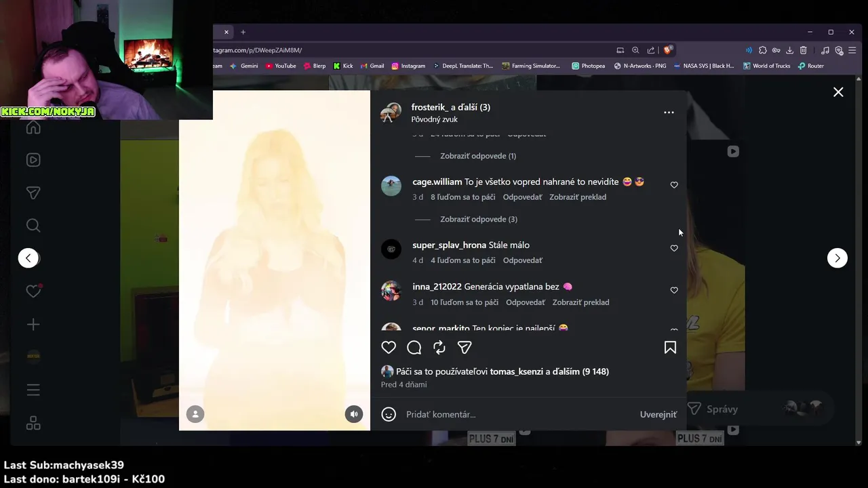The image size is (868, 488).
Task: Open World of Trucks bookmark
Action: [x=767, y=66]
